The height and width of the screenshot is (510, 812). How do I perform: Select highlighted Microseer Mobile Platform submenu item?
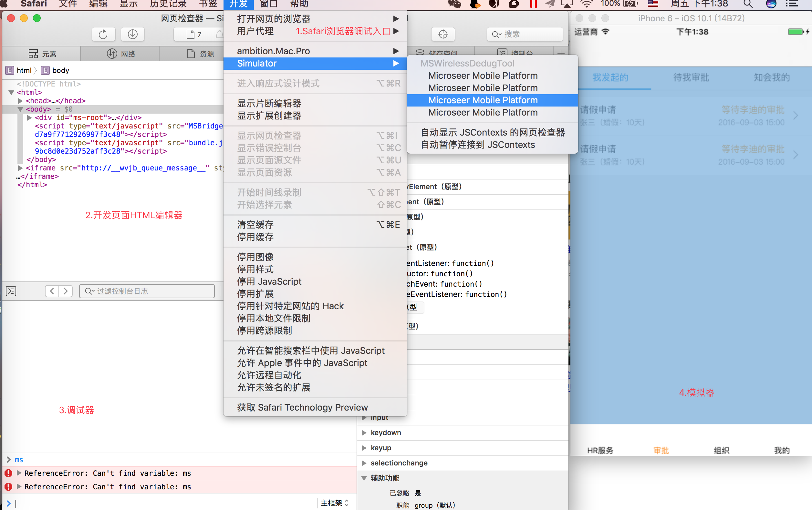pyautogui.click(x=483, y=100)
